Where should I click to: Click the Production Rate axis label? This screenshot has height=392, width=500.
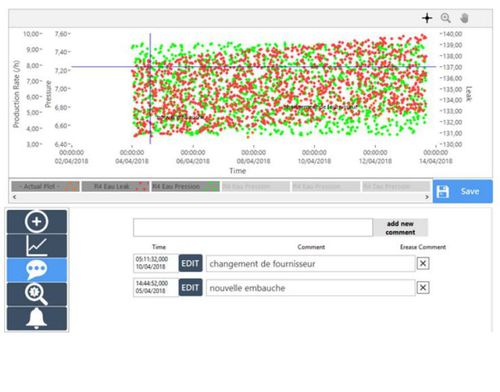(16, 94)
